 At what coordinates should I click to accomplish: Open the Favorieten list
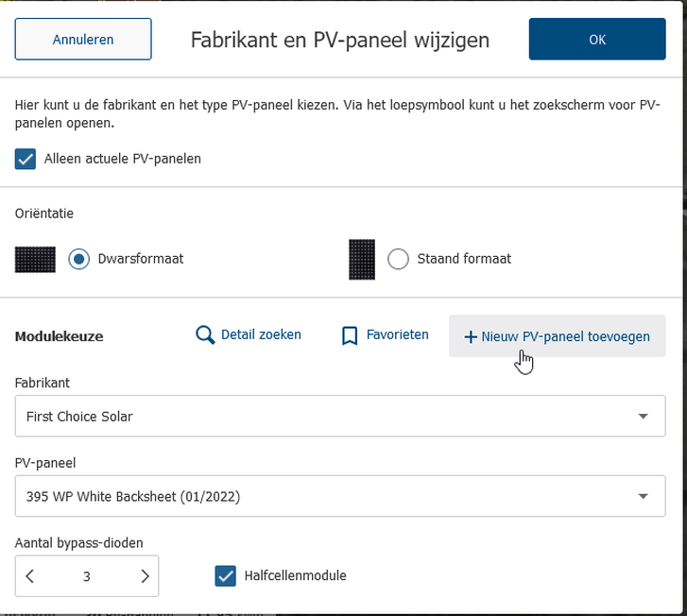(x=398, y=334)
